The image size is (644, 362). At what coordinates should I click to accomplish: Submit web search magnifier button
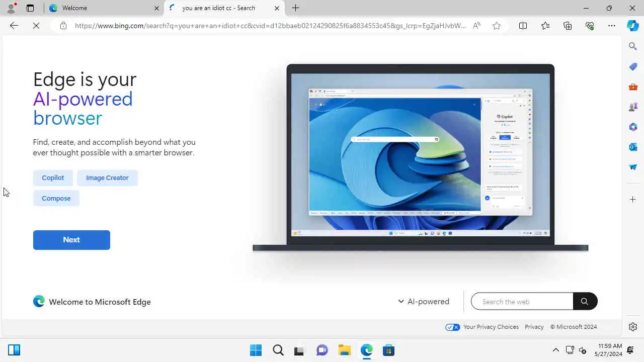click(x=585, y=301)
